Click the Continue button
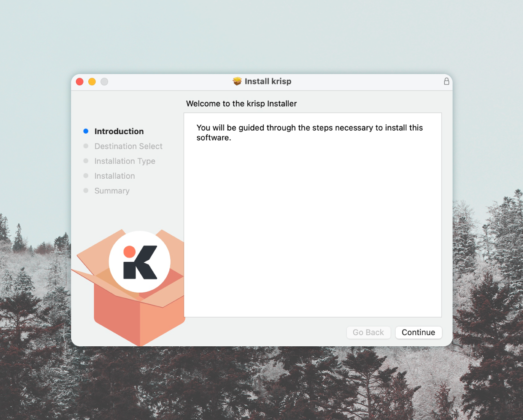 click(x=418, y=333)
